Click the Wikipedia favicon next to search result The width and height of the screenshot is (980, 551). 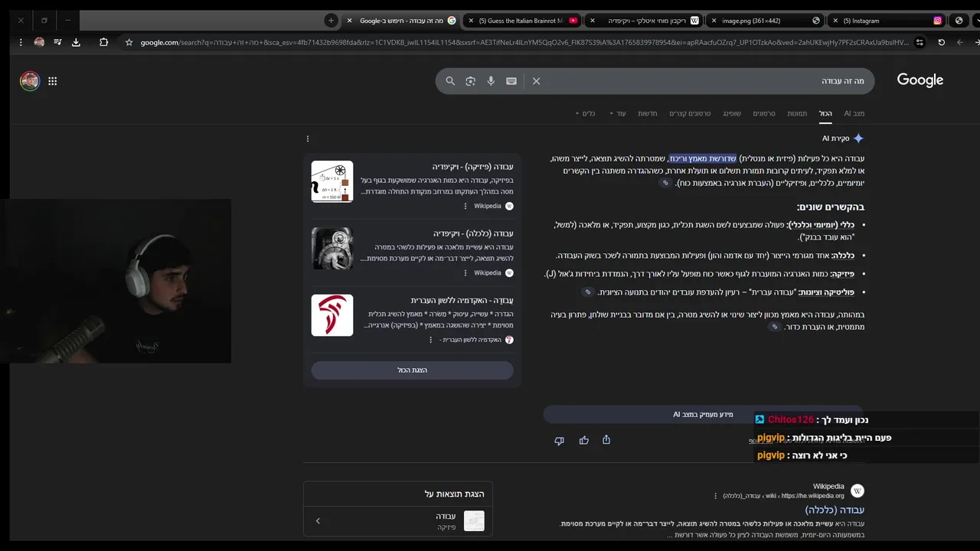[857, 491]
